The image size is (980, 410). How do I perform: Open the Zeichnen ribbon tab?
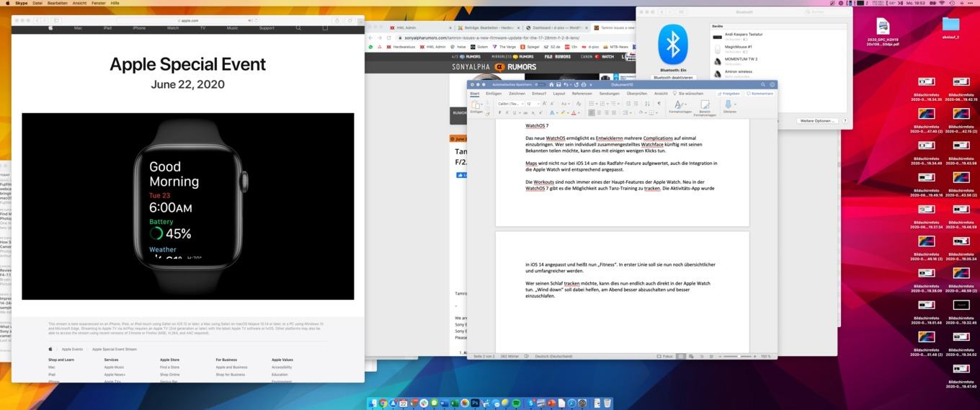[517, 93]
